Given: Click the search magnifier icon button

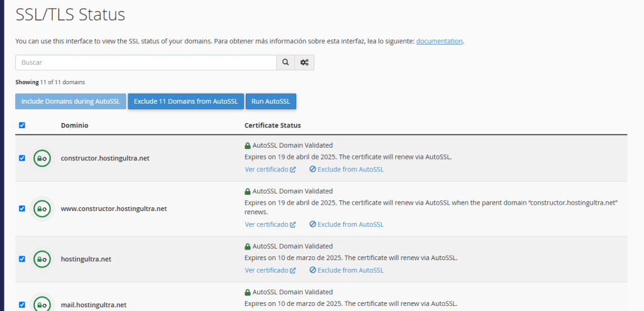Looking at the screenshot, I should [x=286, y=62].
